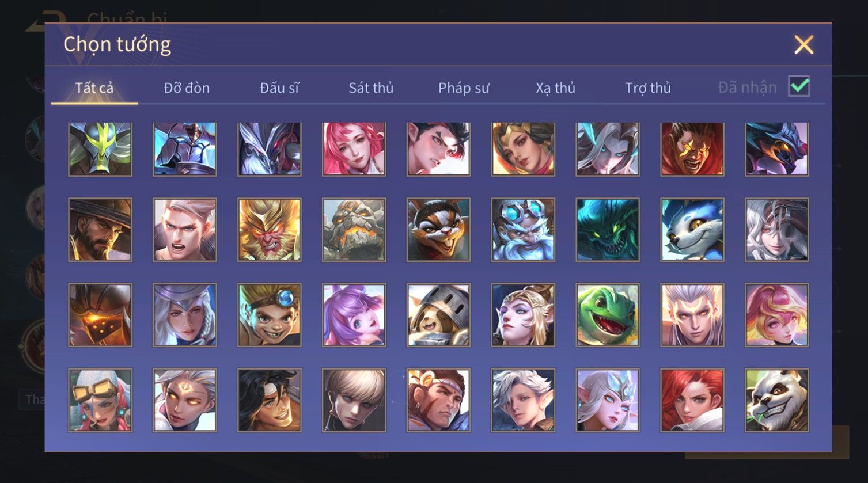Pick the green chameleon hero portrait
This screenshot has width=868, height=483.
(x=608, y=315)
